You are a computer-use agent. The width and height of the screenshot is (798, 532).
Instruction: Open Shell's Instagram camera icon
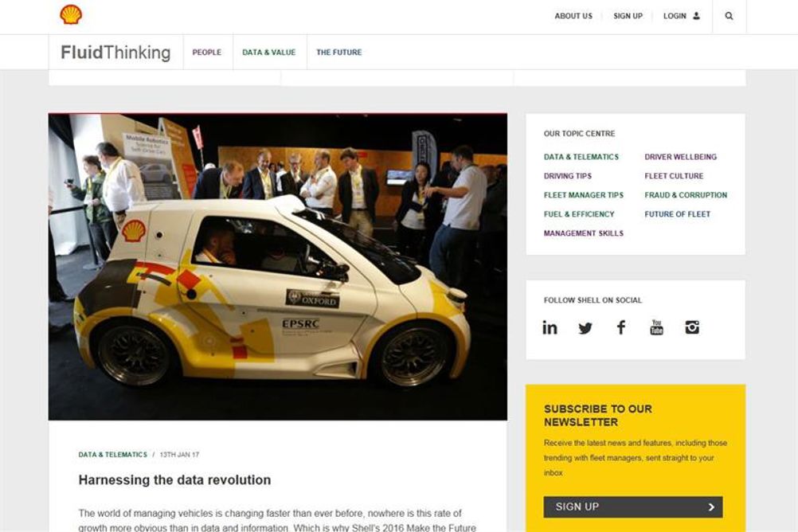(x=692, y=327)
